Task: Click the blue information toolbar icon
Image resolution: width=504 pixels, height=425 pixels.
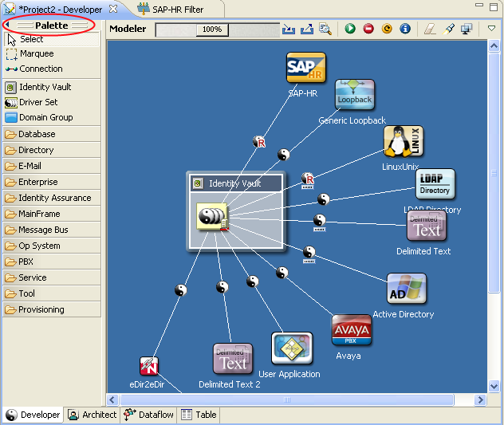Action: [x=405, y=29]
